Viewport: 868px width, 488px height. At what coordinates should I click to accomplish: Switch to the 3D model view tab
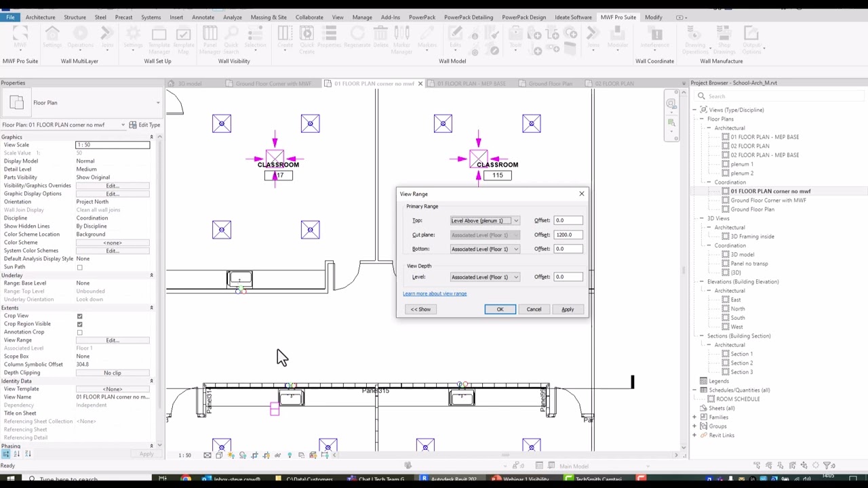click(x=189, y=83)
